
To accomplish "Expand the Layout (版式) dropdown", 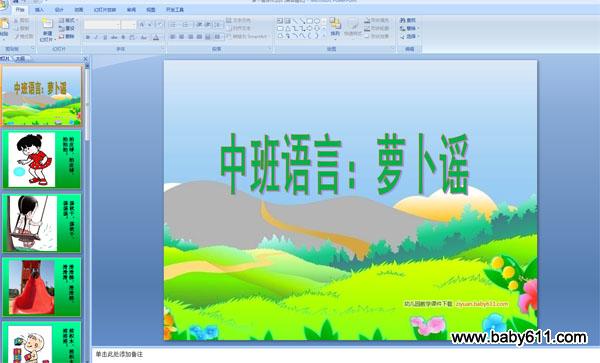I will click(68, 20).
